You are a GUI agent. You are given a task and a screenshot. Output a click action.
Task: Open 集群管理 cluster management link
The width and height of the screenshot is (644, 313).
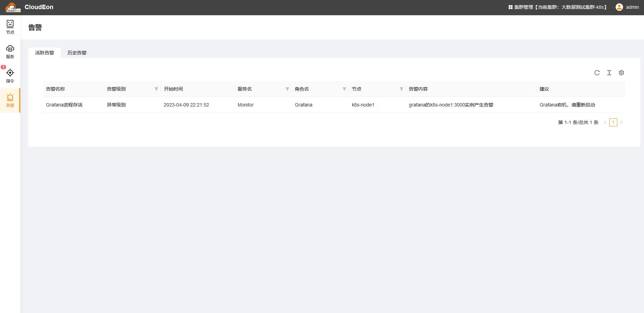(558, 7)
